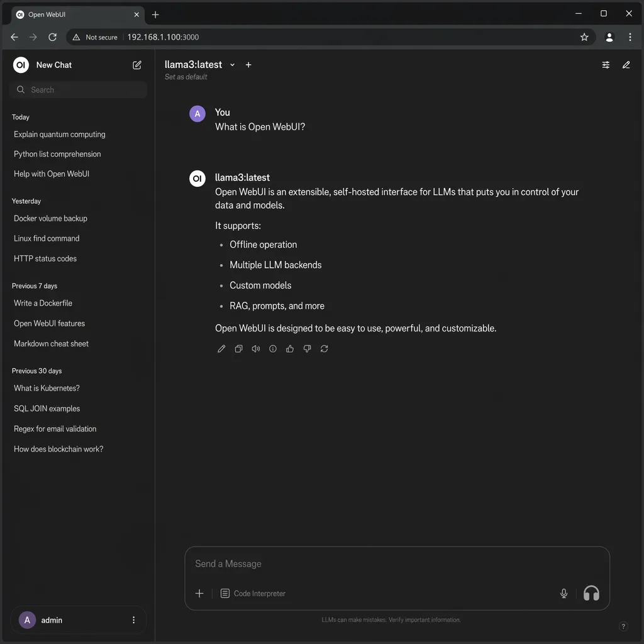Click the Open WebUI logo in sidebar
The image size is (644, 644).
21,65
